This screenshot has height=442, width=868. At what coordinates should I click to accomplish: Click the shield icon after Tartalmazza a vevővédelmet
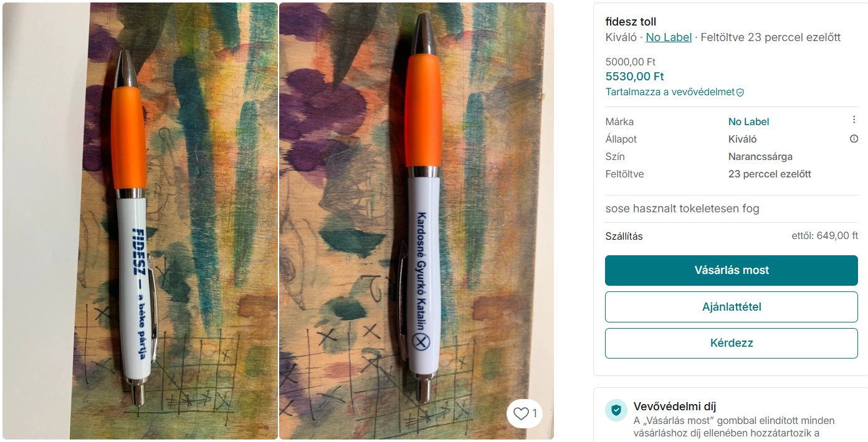[740, 92]
